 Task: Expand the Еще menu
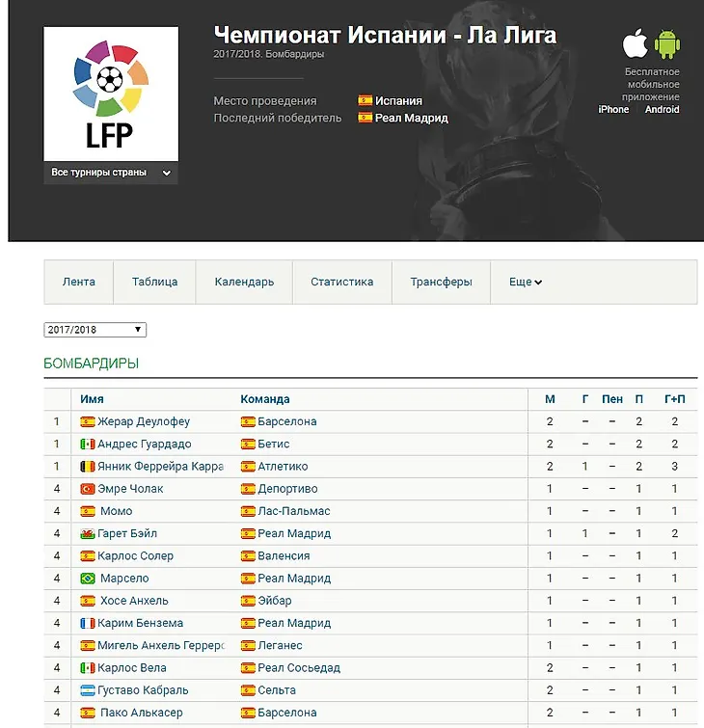pos(526,283)
